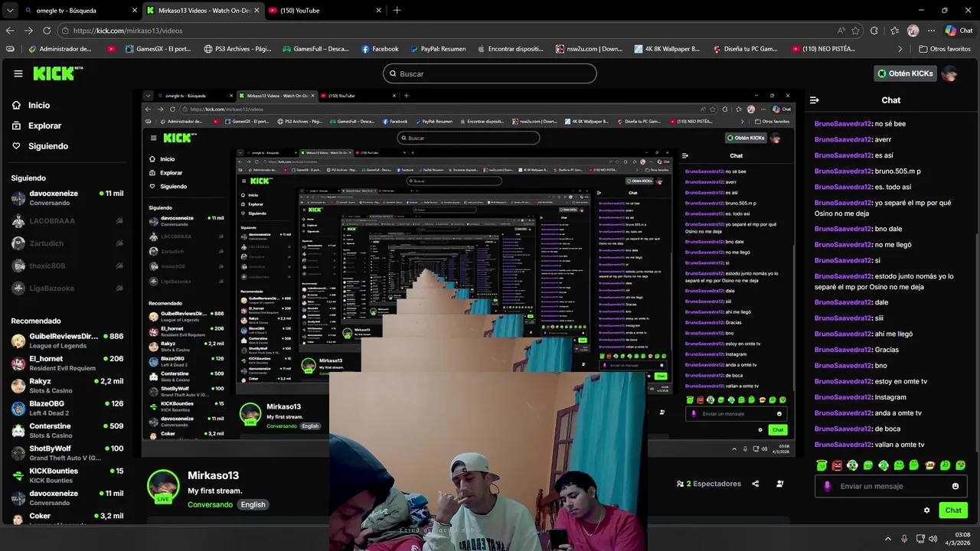
Task: Open Facebook bookmark in favorites bar
Action: [380, 49]
